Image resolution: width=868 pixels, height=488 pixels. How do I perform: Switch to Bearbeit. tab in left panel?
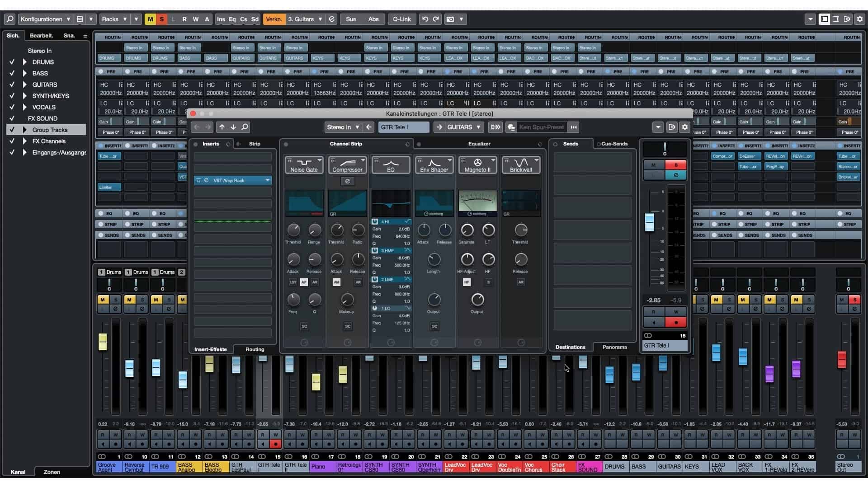[x=42, y=36]
